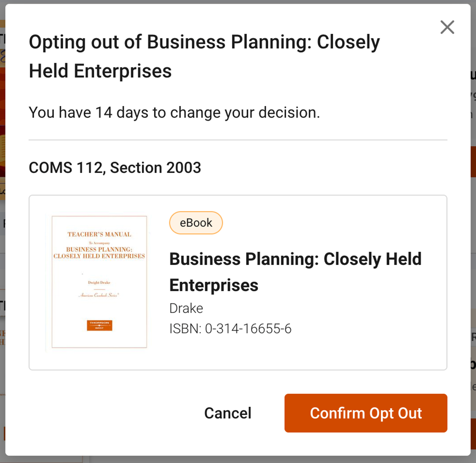Click the Teacher's Manual book cover image
The image size is (476, 463).
click(99, 281)
